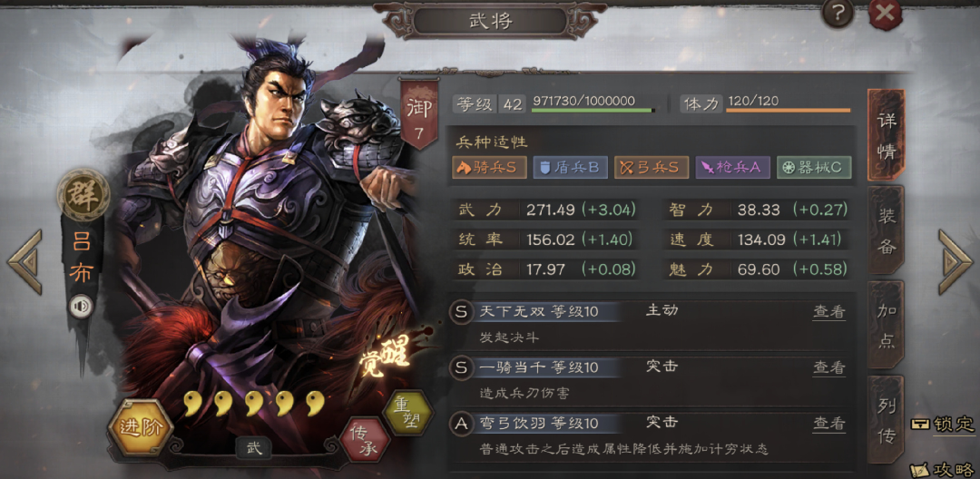View 弯弓饮羽 skill details via 查看
Viewport: 980px width, 479px height.
[828, 424]
